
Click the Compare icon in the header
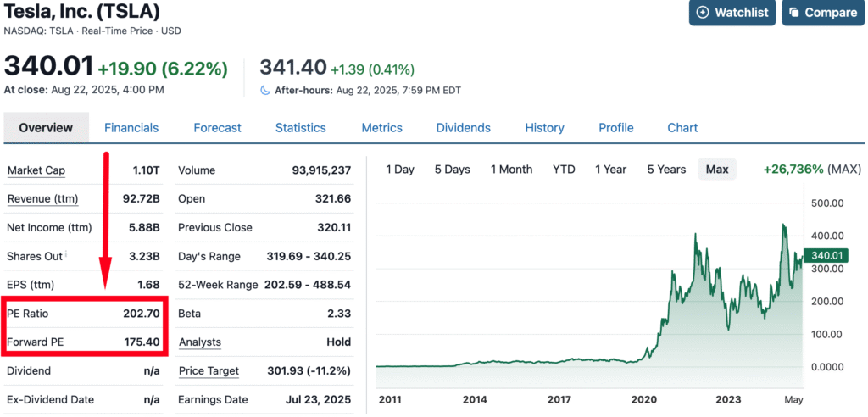pos(794,13)
